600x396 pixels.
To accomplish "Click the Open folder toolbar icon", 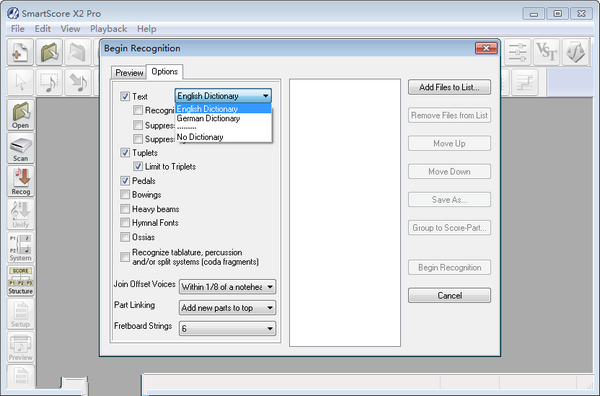I will tap(49, 52).
